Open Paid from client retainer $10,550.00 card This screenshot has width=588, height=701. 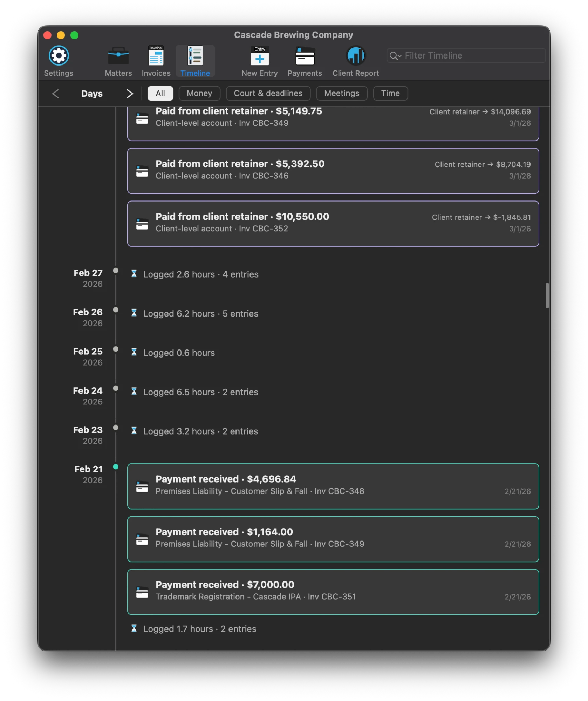[x=333, y=224]
